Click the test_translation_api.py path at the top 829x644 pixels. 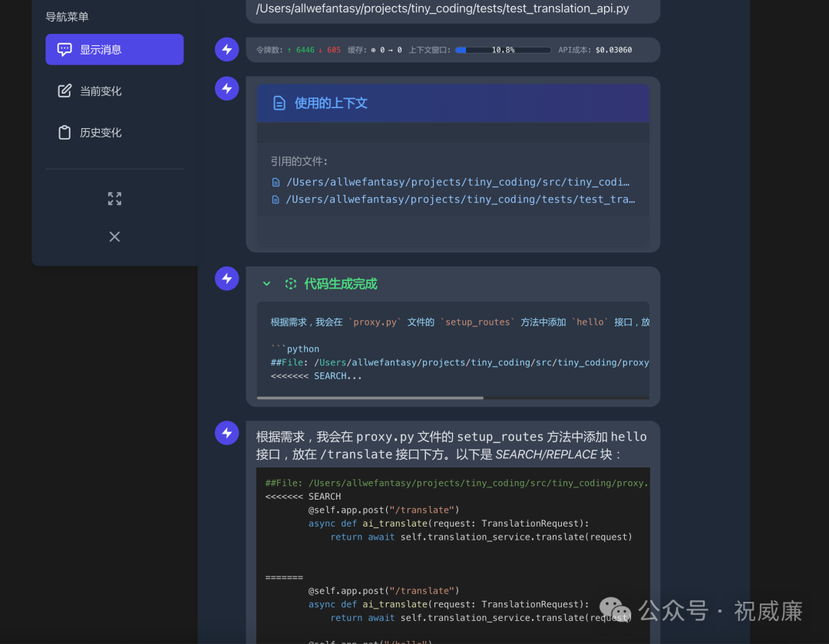click(443, 8)
